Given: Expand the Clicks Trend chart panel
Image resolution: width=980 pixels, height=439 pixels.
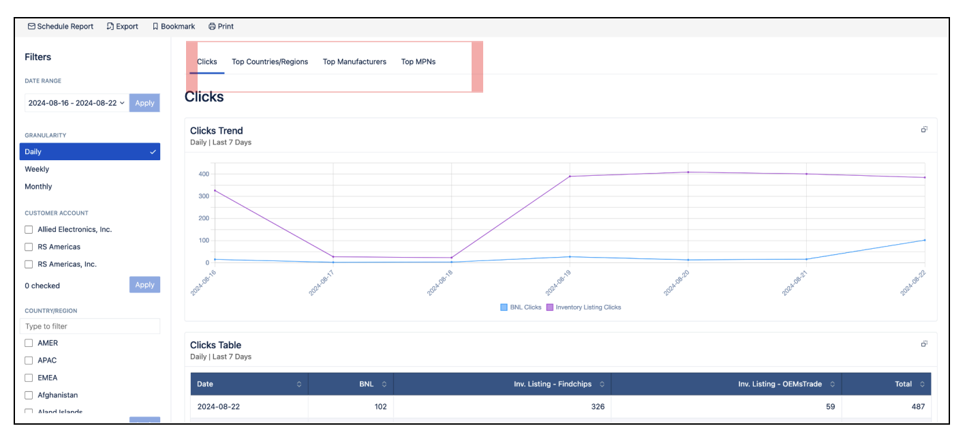Looking at the screenshot, I should pos(924,130).
